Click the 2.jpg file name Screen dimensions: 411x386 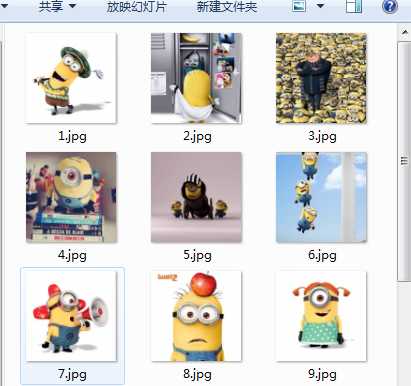click(197, 136)
